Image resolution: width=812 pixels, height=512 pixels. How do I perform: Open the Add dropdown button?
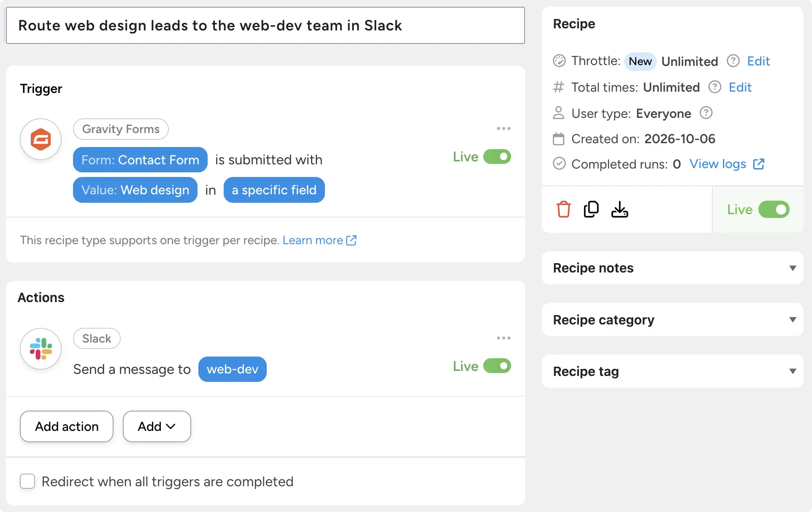click(157, 426)
